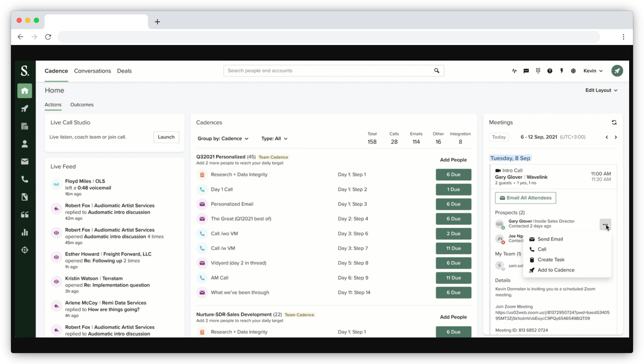Switch to Conversations tab
The height and width of the screenshot is (364, 644).
(92, 71)
